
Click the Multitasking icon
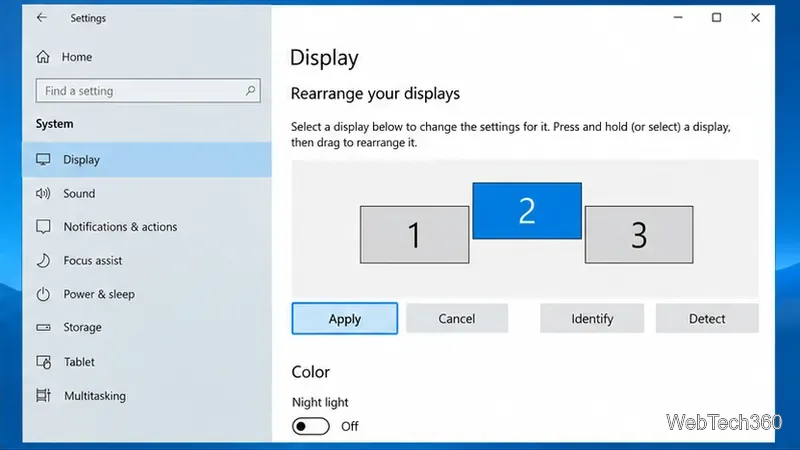(43, 395)
